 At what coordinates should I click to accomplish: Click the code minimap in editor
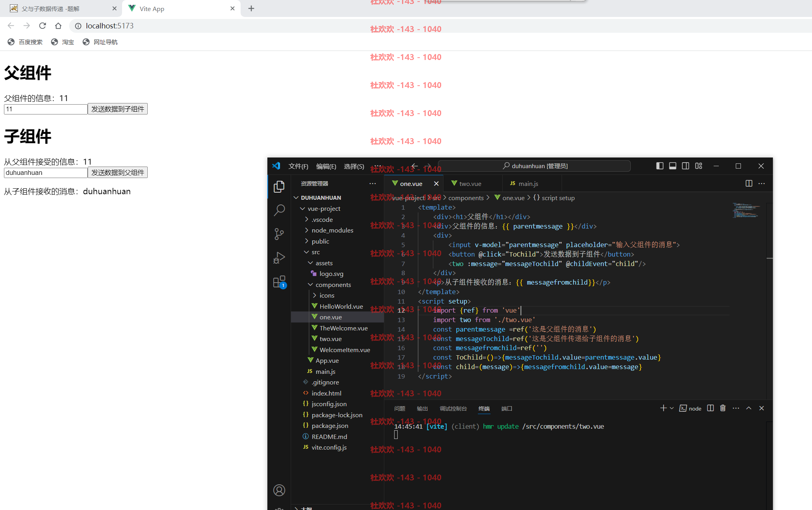[x=746, y=210]
